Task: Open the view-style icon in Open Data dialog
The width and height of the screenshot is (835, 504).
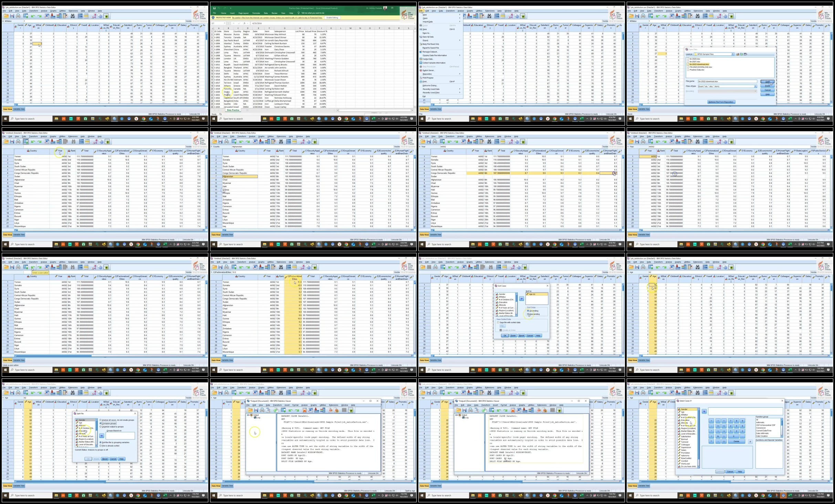Action: tap(745, 54)
